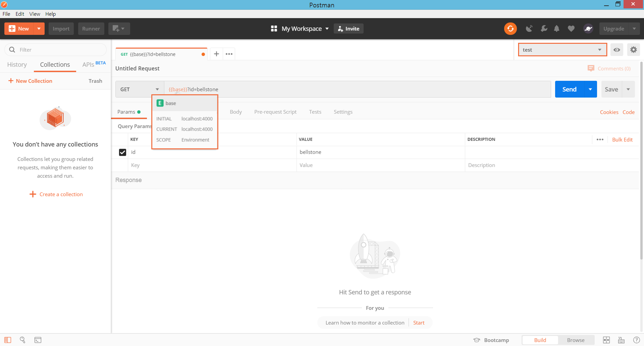Image resolution: width=644 pixels, height=346 pixels.
Task: Click the Import button
Action: (61, 29)
